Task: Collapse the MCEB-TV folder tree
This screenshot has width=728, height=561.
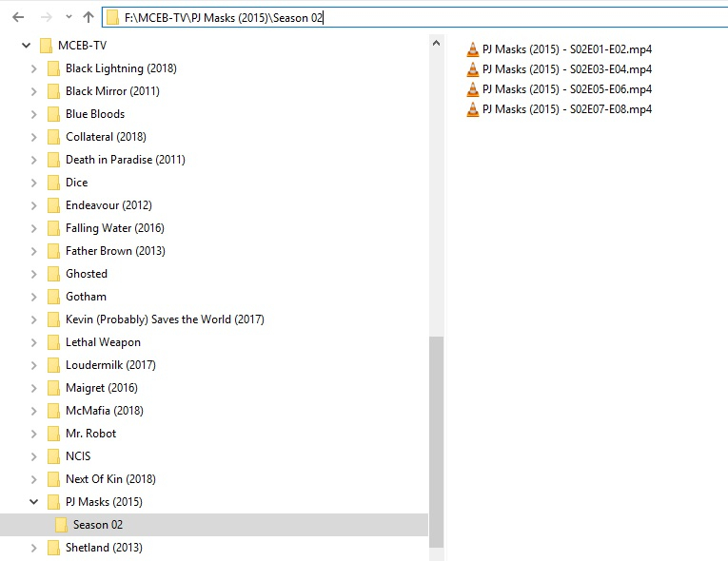Action: pos(26,46)
